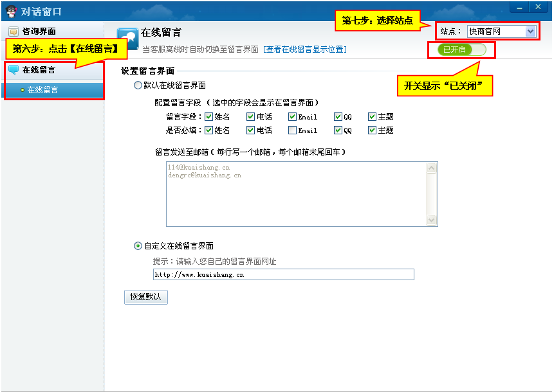Click the 咨询界面 sidebar icon
The width and height of the screenshot is (554, 392).
[x=13, y=31]
